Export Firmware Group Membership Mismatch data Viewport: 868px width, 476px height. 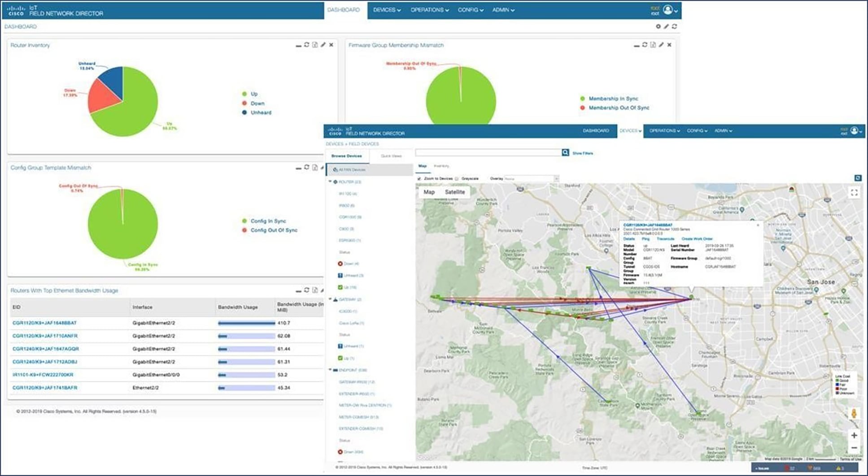[x=653, y=45]
